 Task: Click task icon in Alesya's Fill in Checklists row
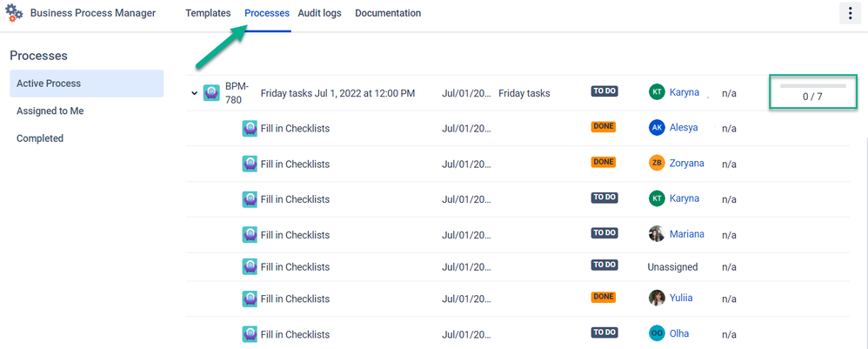(x=250, y=129)
